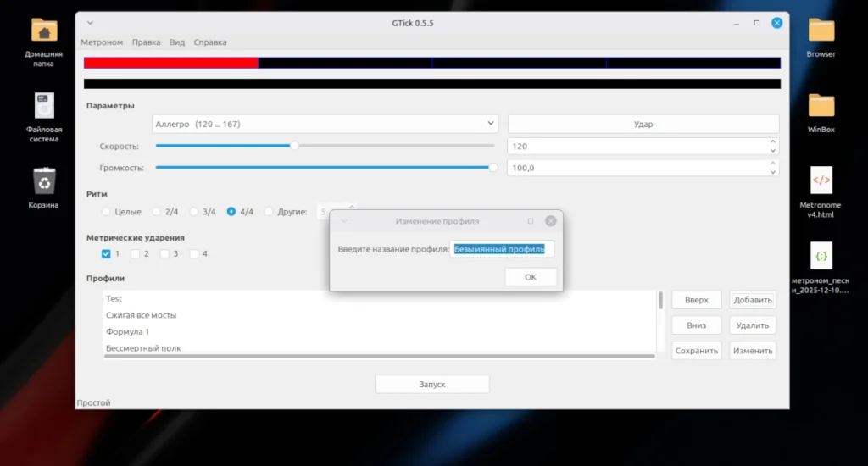Image resolution: width=868 pixels, height=466 pixels.
Task: Click the profiles list horizontal scrollbar
Action: [380, 356]
